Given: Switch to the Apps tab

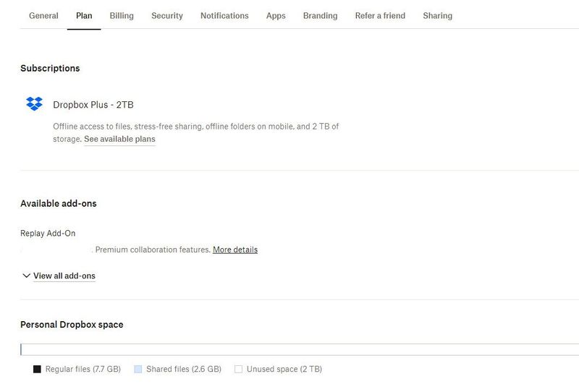Looking at the screenshot, I should tap(276, 15).
